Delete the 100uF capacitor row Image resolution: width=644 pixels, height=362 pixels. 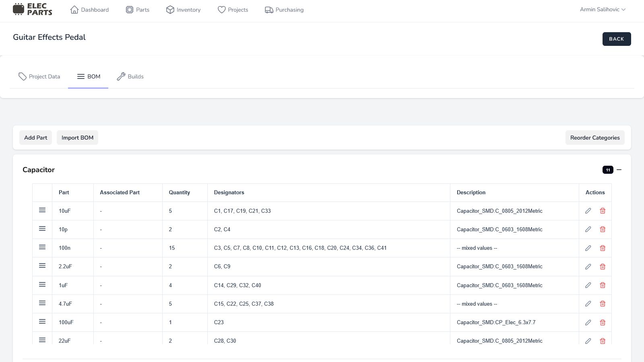[603, 323]
